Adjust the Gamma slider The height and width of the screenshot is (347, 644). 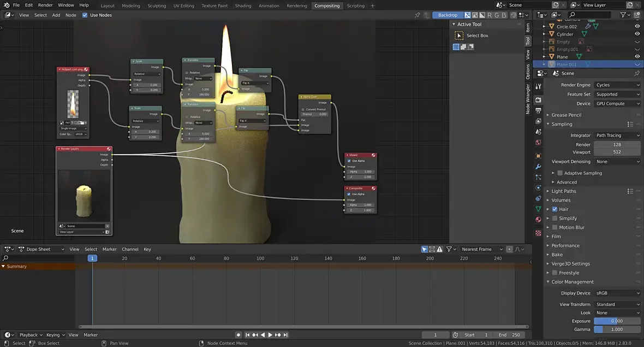(x=617, y=330)
